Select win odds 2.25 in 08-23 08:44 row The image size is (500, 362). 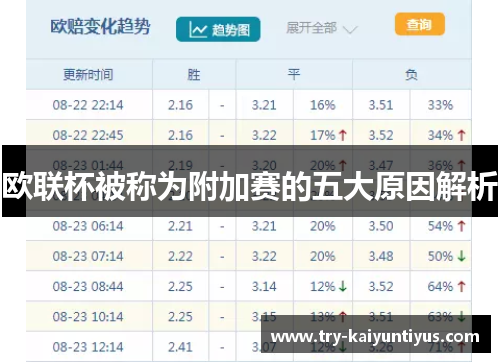tap(180, 286)
